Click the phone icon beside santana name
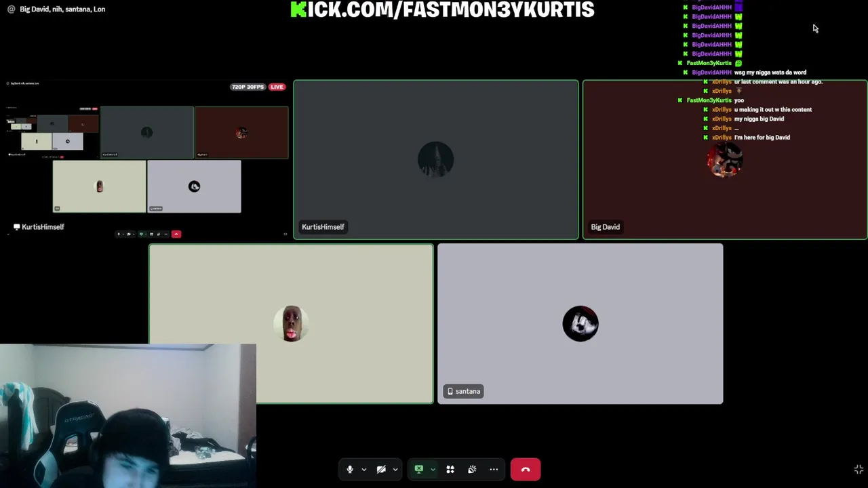 coord(450,391)
